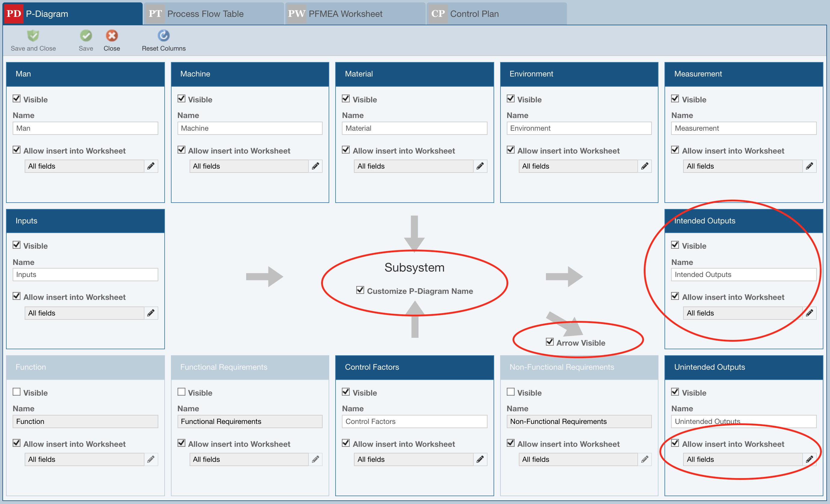The height and width of the screenshot is (504, 830).
Task: Open All fields selector in Material panel
Action: coord(414,166)
